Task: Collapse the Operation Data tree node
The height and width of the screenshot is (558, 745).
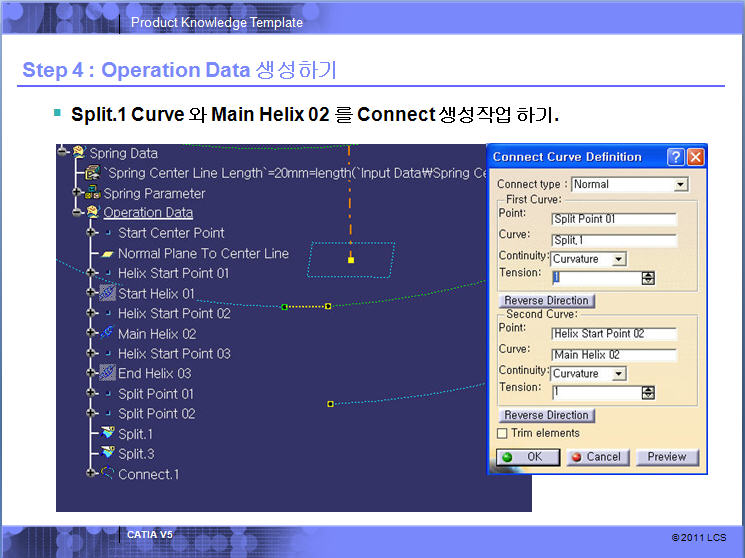Action: point(76,212)
